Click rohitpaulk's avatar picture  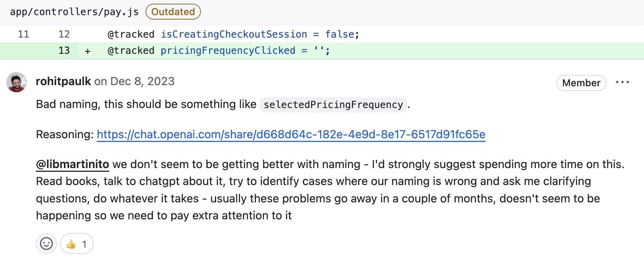click(x=17, y=82)
